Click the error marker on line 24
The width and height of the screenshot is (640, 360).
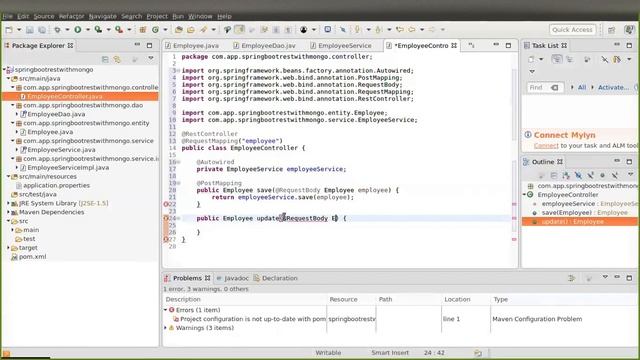[x=166, y=218]
